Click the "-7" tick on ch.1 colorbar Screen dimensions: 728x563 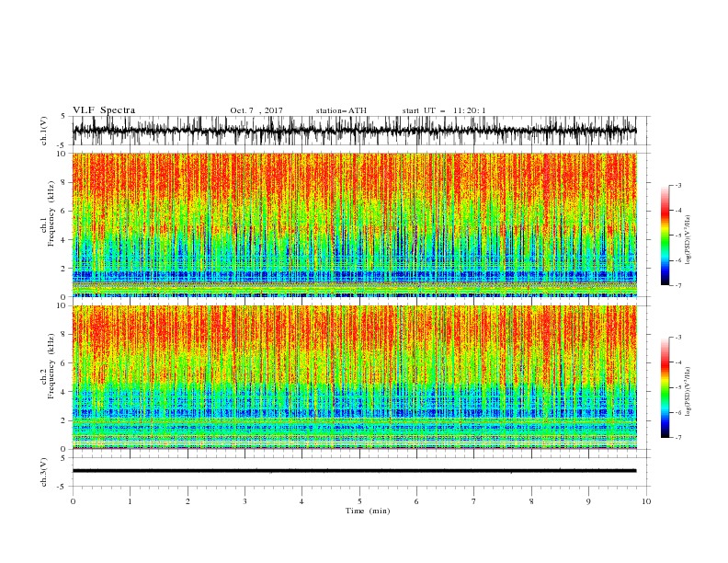[678, 286]
